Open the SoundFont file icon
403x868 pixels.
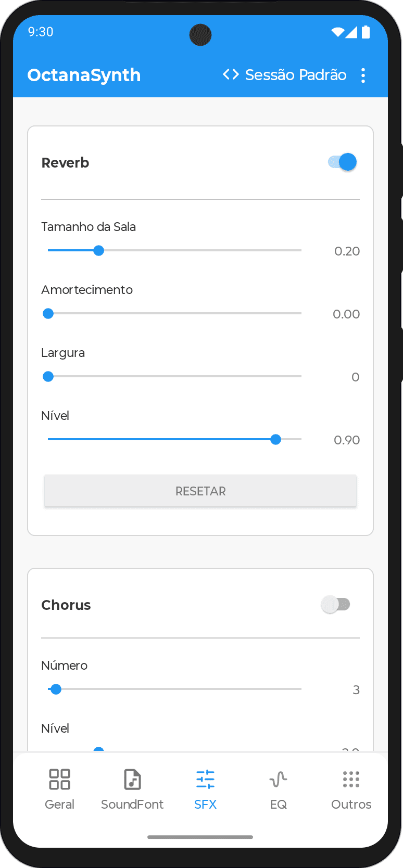coord(132,780)
